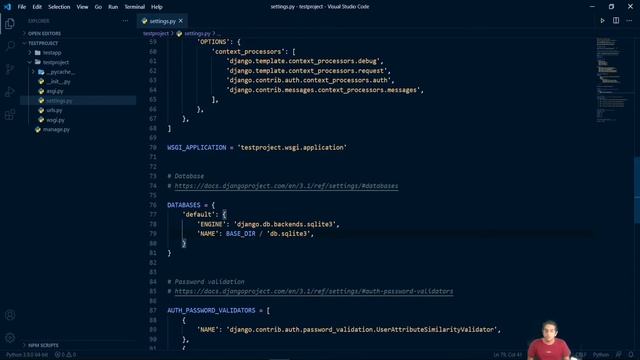Open the Edit menu
Viewport: 640px width, 360px height.
point(37,7)
